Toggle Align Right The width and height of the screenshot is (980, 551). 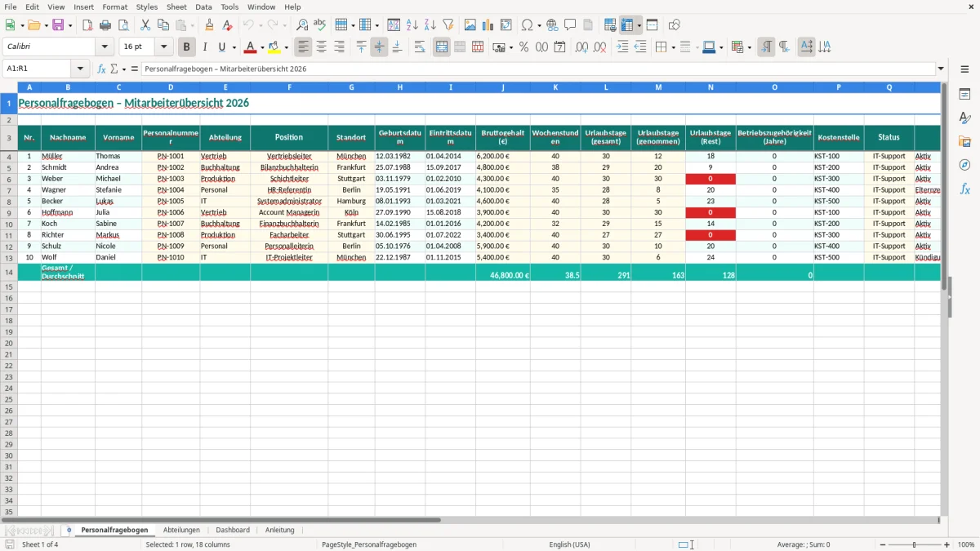tap(339, 47)
